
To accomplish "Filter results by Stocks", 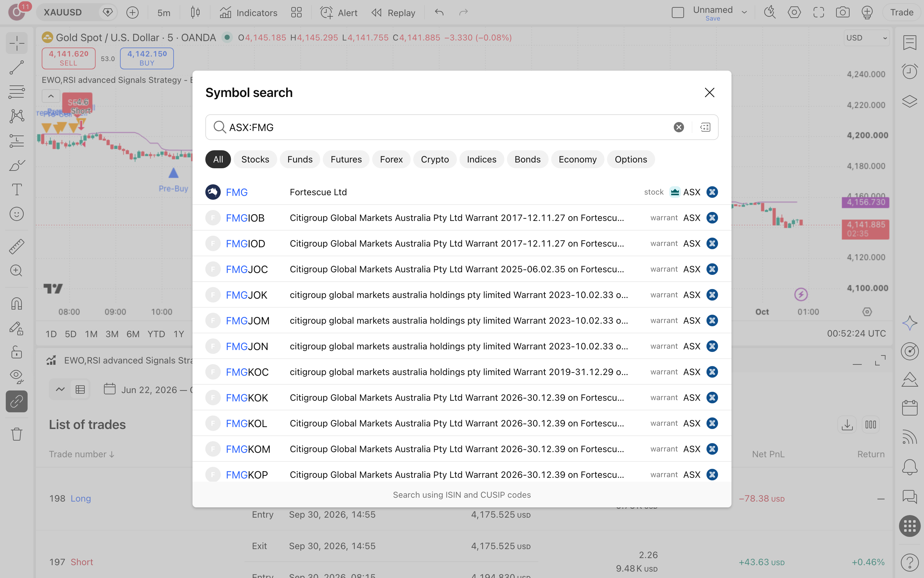I will coord(255,159).
